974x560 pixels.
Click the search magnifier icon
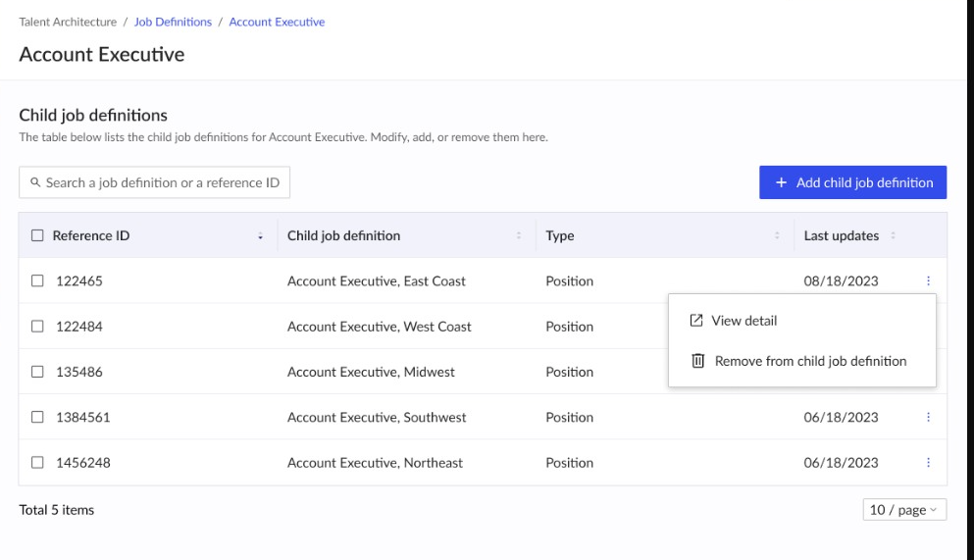(35, 183)
